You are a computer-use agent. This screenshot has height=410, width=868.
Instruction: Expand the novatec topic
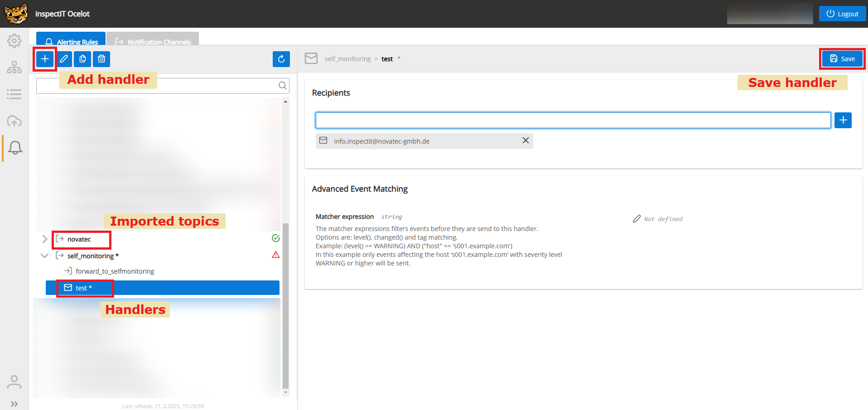(44, 239)
